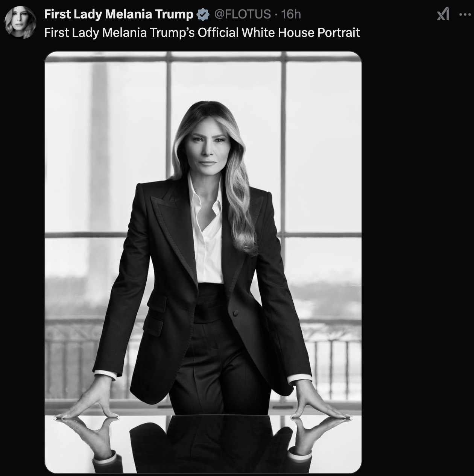This screenshot has width=474, height=476.
Task: Ask Grok about this post
Action: pyautogui.click(x=443, y=15)
